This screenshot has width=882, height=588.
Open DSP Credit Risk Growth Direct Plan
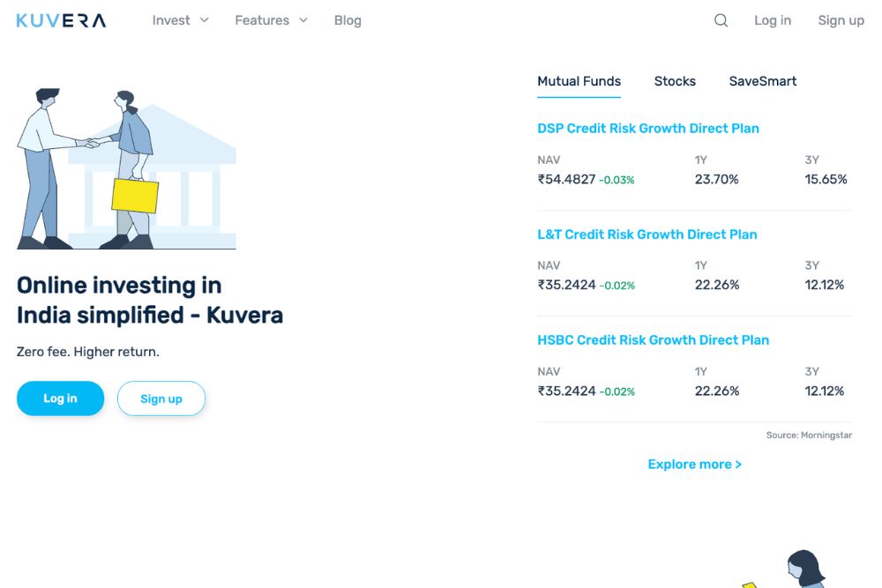coord(647,129)
